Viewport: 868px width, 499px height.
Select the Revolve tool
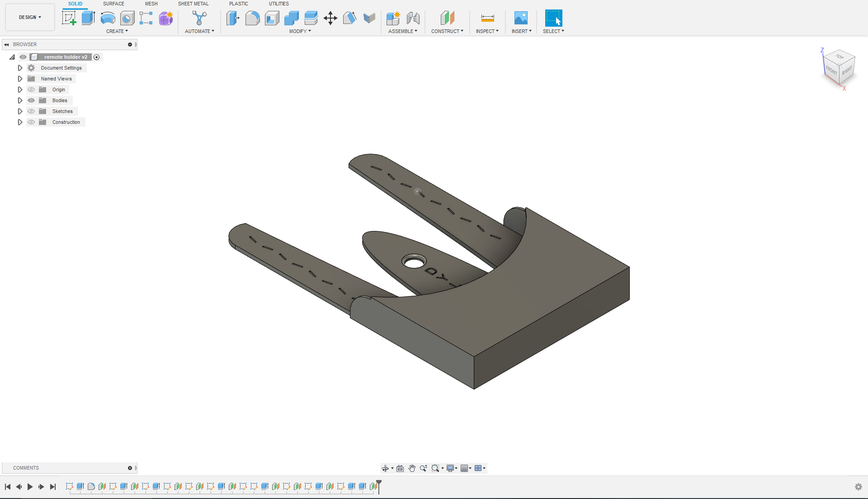(x=108, y=18)
